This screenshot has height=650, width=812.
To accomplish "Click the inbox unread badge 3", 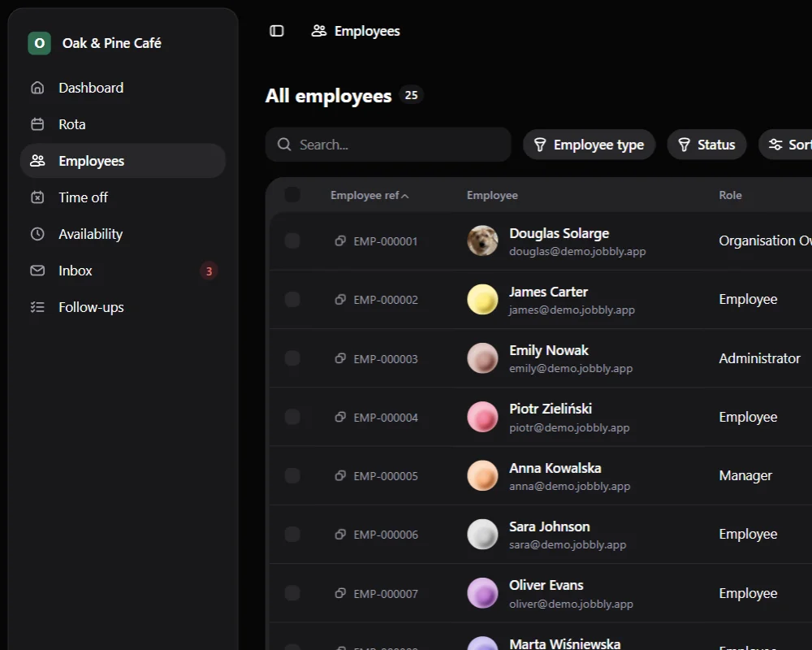I will point(209,271).
